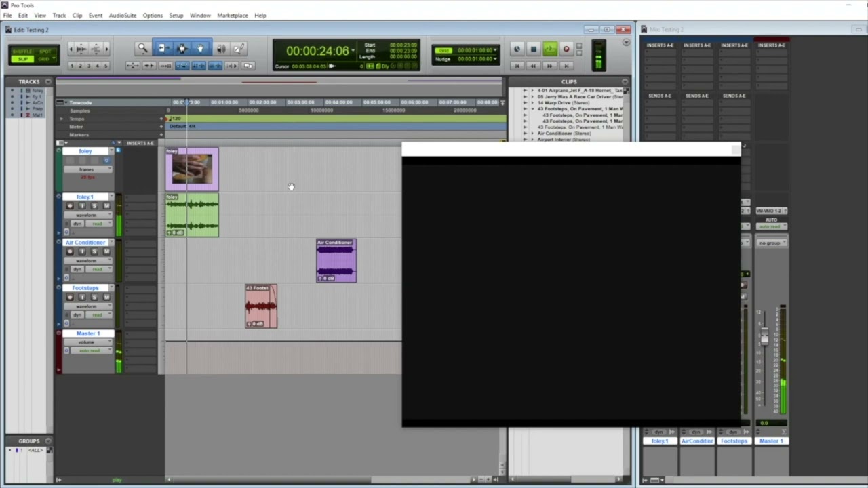This screenshot has height=488, width=868.
Task: Recall zoom preset 3
Action: tap(89, 66)
